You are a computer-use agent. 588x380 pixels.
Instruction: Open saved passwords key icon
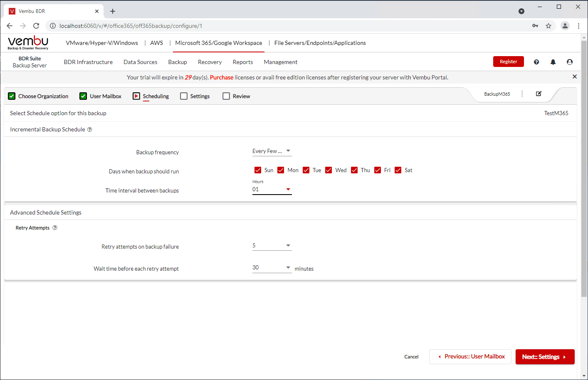coord(535,26)
